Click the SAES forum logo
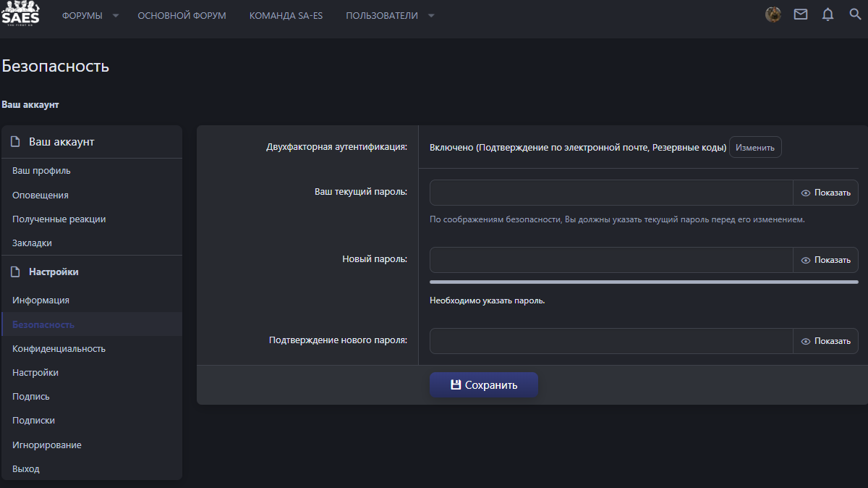Screen dimensions: 868x488 [20, 14]
